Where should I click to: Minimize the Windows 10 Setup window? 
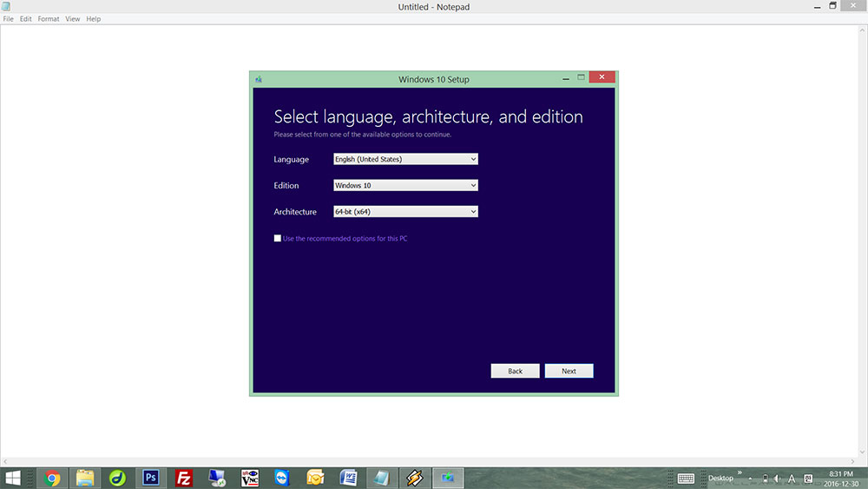[x=566, y=78]
